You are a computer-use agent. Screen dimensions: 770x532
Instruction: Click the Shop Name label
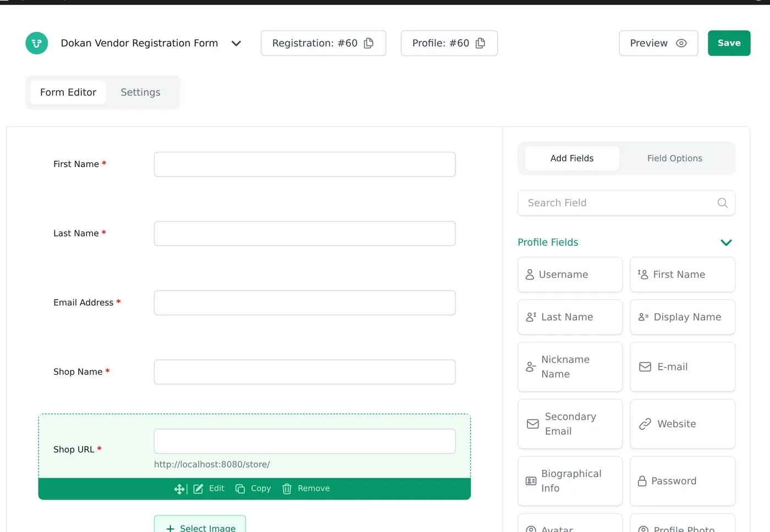tap(78, 372)
